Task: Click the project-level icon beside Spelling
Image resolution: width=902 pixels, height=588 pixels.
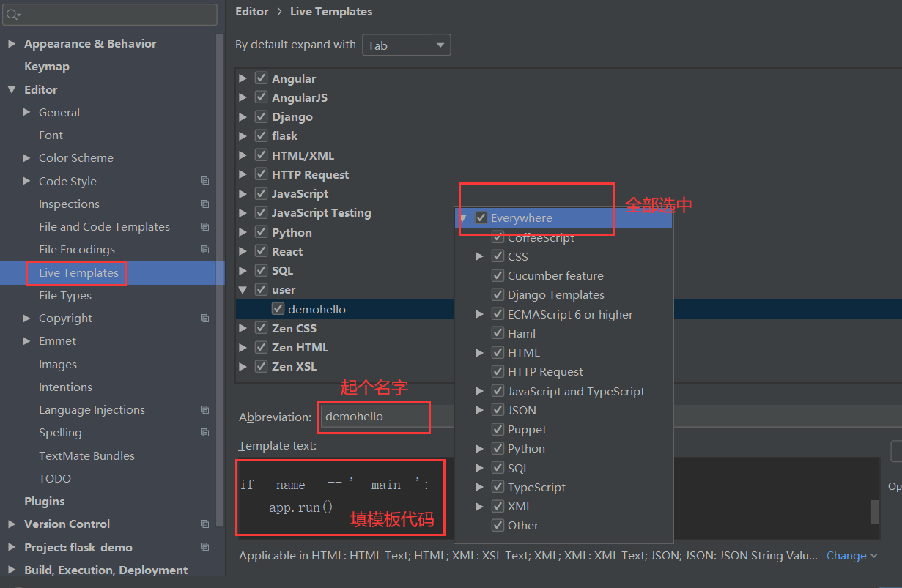Action: (204, 433)
